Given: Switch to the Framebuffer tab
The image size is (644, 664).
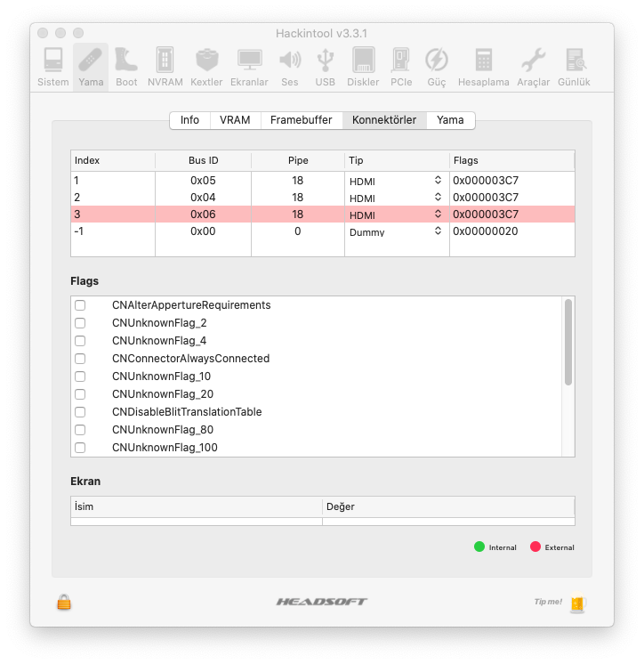Looking at the screenshot, I should [301, 120].
